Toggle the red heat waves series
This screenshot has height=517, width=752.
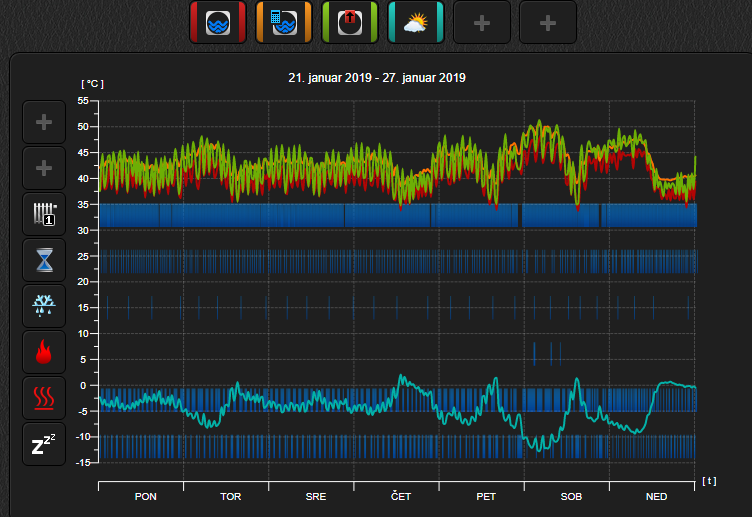click(x=44, y=398)
